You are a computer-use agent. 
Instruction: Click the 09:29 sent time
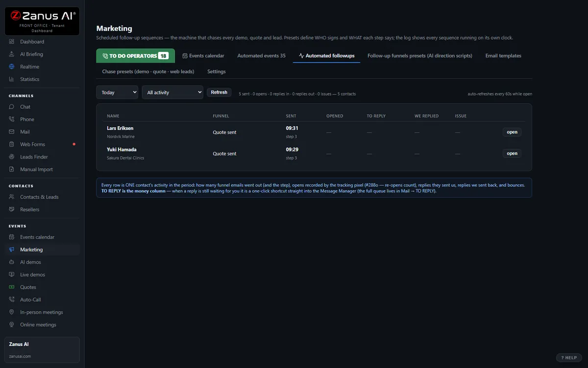[x=292, y=149]
